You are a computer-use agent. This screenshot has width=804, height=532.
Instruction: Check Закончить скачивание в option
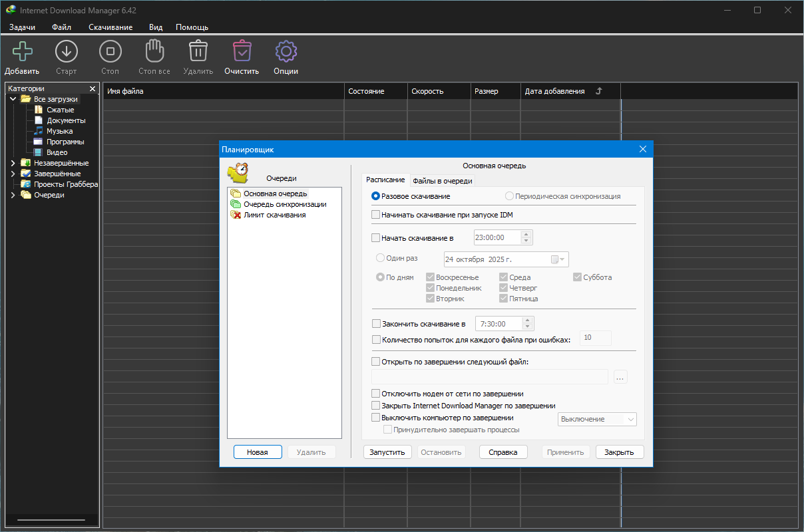[376, 324]
